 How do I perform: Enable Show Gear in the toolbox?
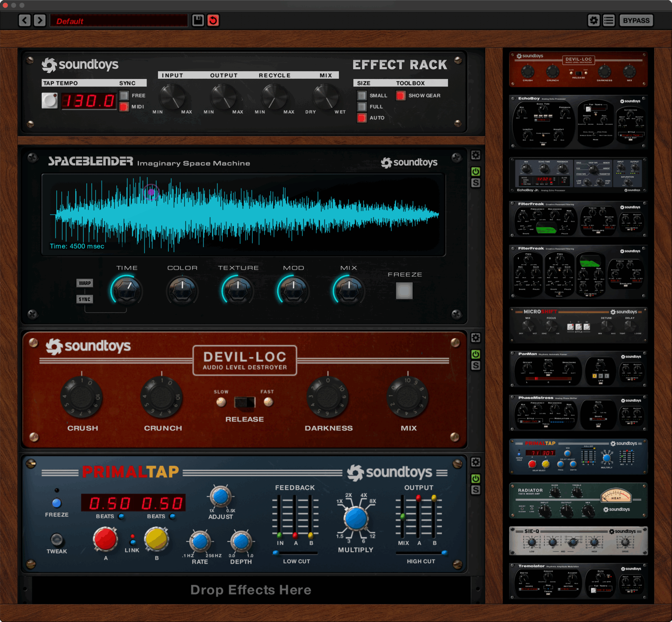(x=400, y=96)
